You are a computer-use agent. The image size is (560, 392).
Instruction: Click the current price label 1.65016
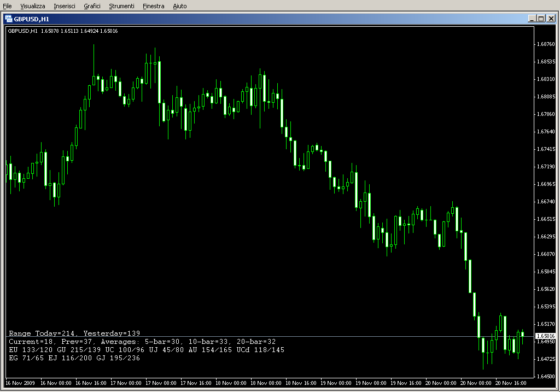click(546, 336)
